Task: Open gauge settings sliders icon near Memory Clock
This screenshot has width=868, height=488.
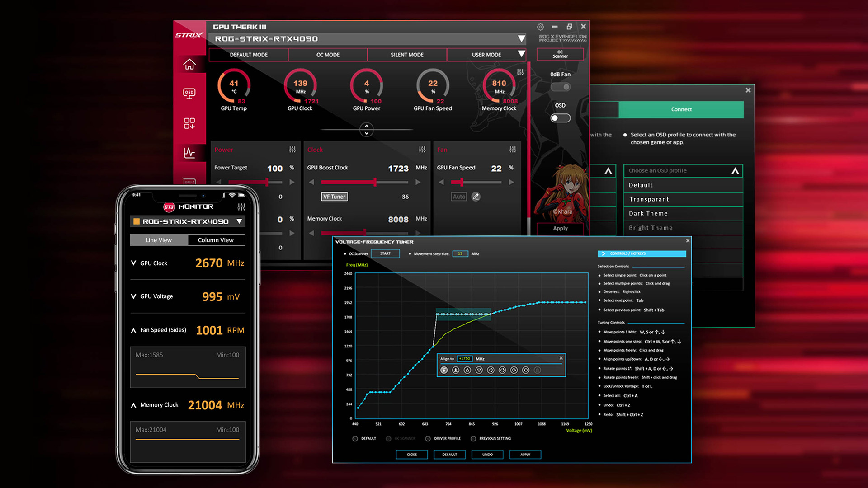Action: click(520, 72)
